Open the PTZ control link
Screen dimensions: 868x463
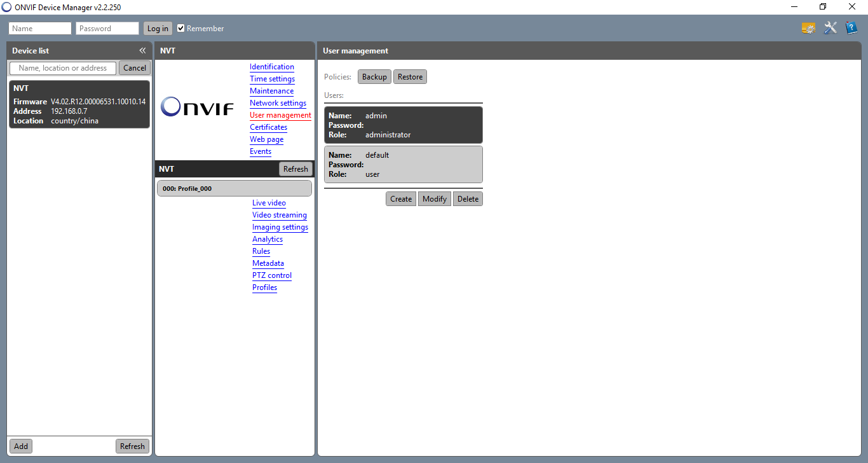pyautogui.click(x=271, y=275)
